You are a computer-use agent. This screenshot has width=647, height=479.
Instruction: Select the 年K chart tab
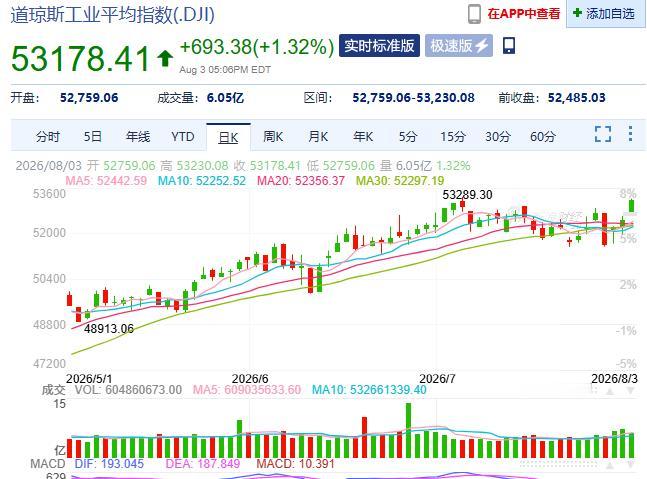[x=363, y=137]
